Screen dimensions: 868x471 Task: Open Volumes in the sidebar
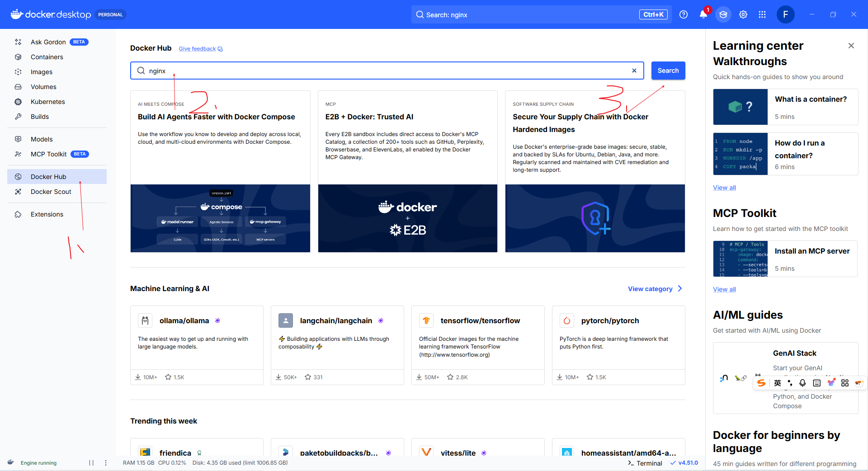[x=57, y=87]
